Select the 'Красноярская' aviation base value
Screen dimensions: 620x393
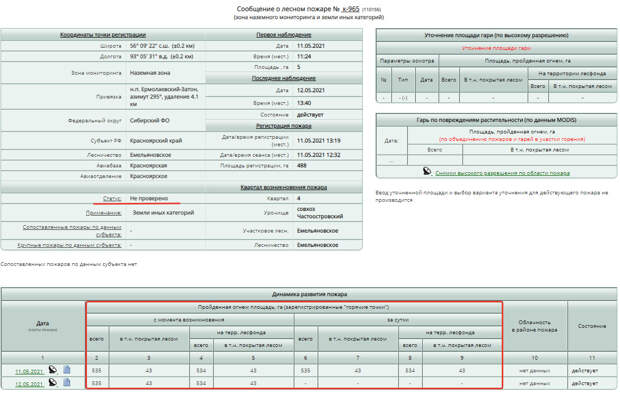(x=148, y=166)
